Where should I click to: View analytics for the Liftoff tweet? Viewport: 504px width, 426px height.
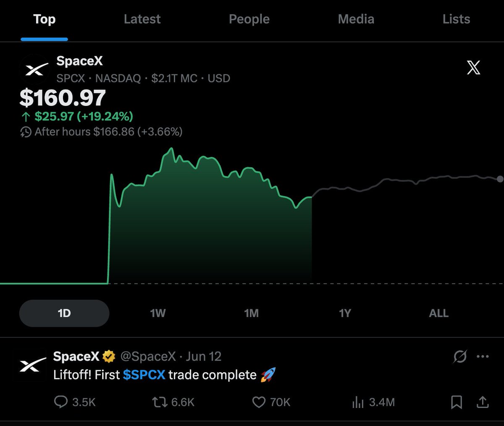tap(373, 402)
